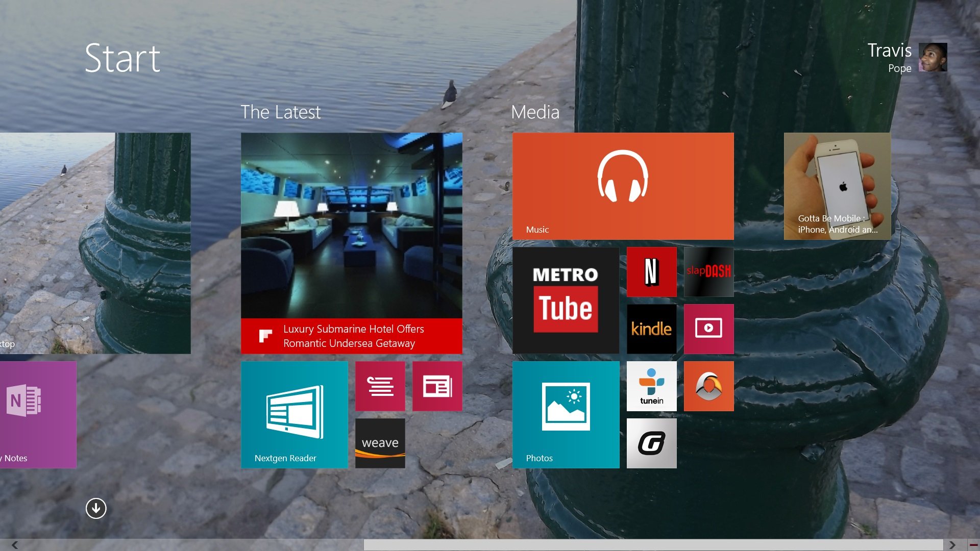Open the Travis Pope account menu
The height and width of the screenshot is (551, 980).
click(x=907, y=58)
